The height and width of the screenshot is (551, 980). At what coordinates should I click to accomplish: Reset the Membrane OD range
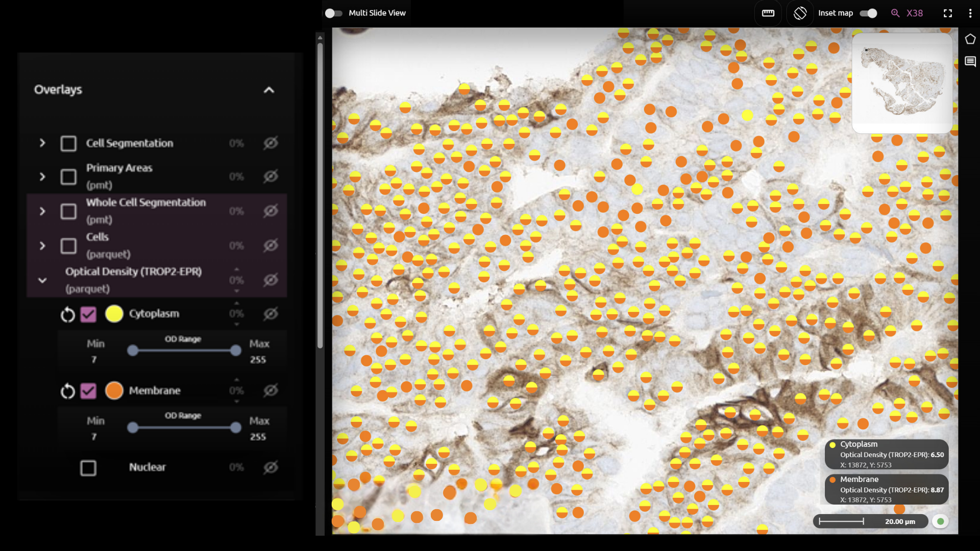[67, 391]
